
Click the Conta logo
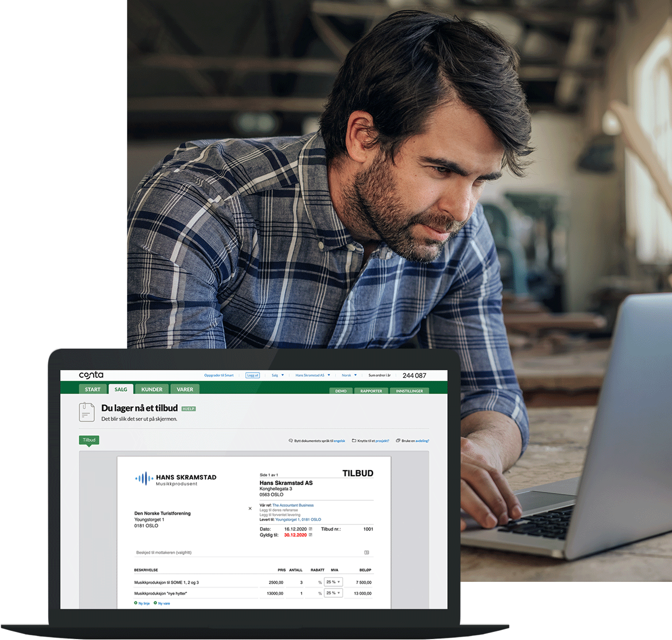click(x=91, y=375)
